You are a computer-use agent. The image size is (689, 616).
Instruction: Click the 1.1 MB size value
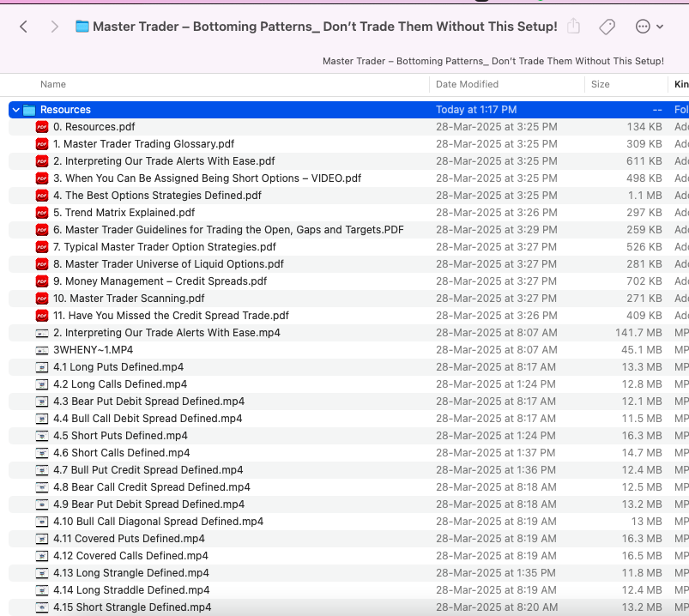644,196
